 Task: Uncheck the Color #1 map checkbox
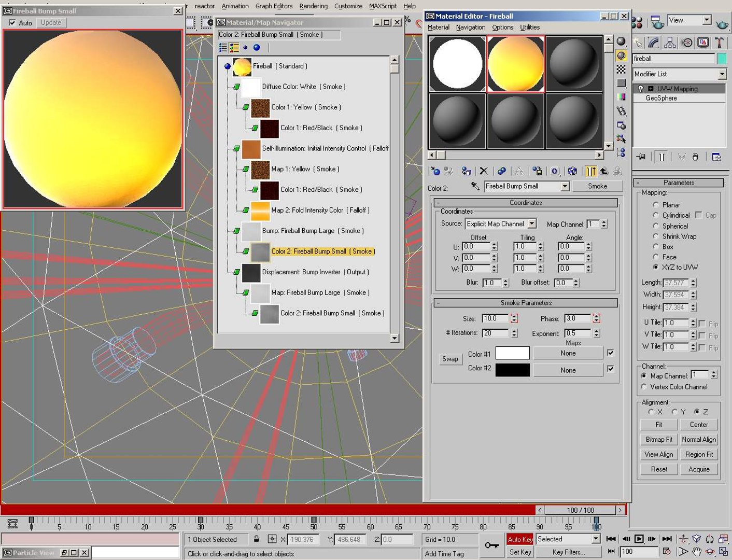[611, 353]
